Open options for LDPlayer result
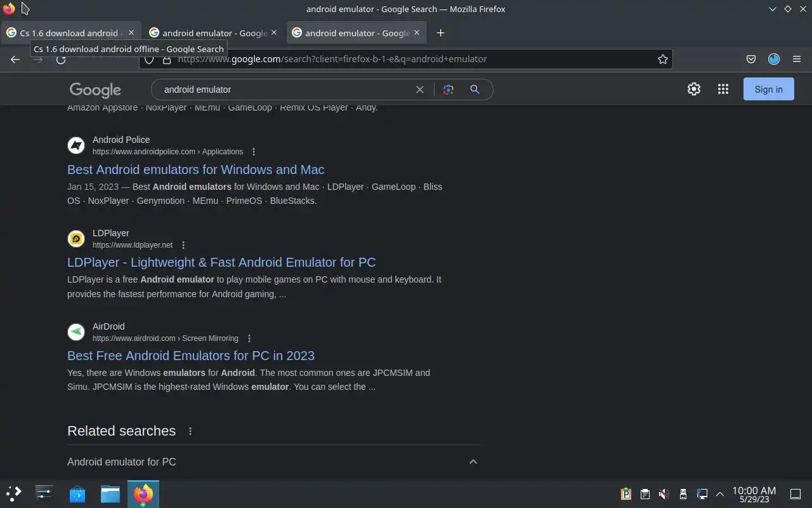Viewport: 812px width, 508px height. (183, 245)
